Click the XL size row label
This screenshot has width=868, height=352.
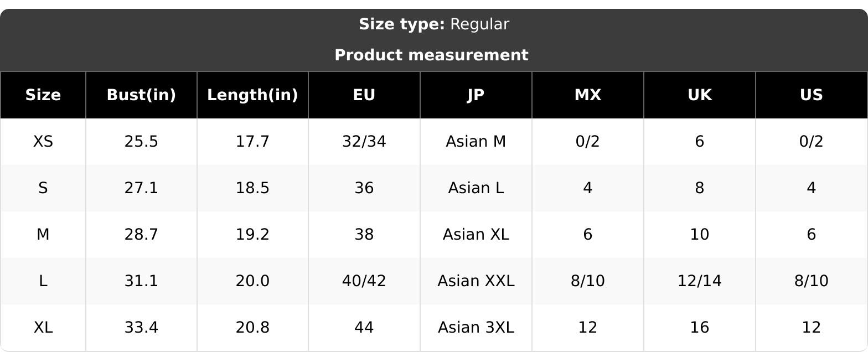point(43,328)
